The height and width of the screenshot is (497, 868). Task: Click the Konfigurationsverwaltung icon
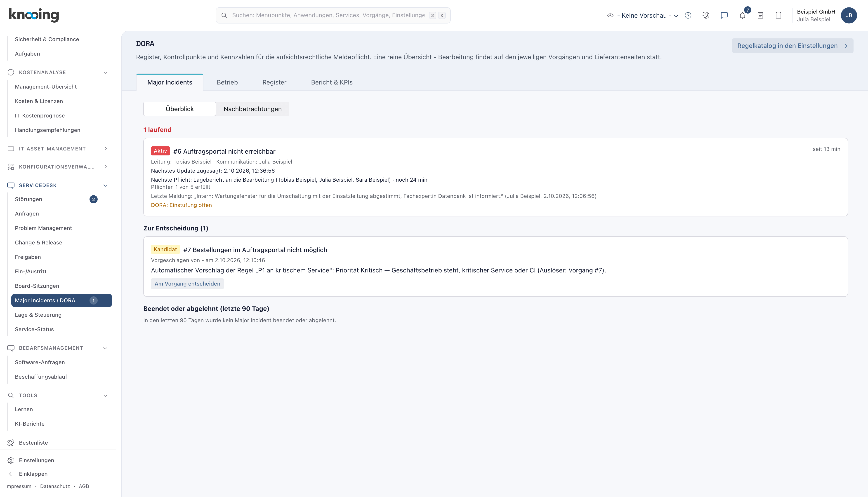(x=11, y=167)
